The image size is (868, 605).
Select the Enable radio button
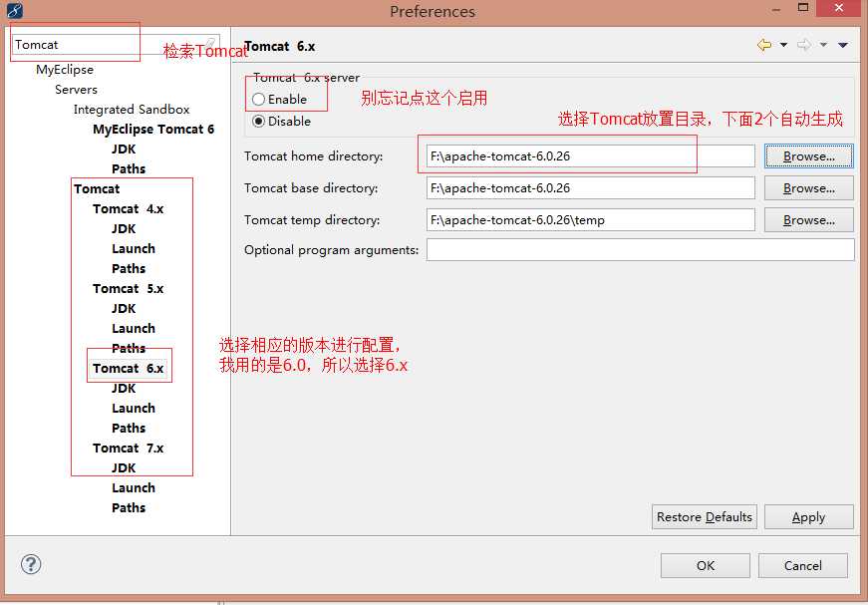click(258, 99)
